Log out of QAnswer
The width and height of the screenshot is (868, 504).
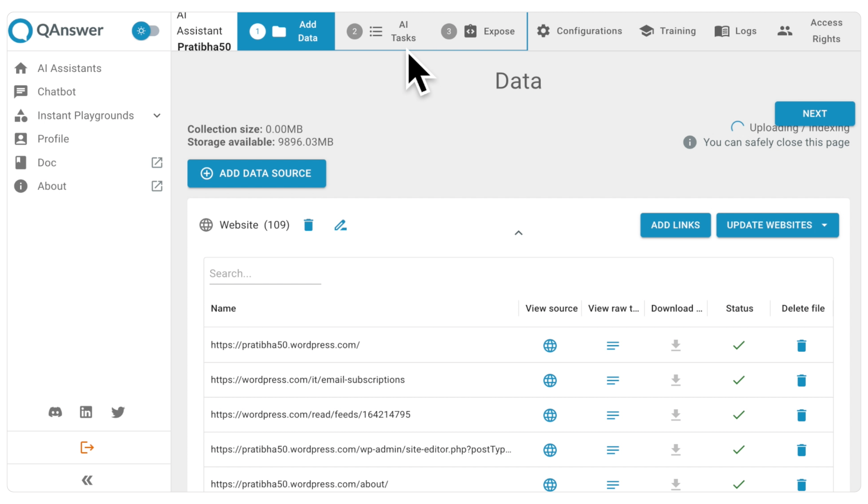(x=86, y=447)
